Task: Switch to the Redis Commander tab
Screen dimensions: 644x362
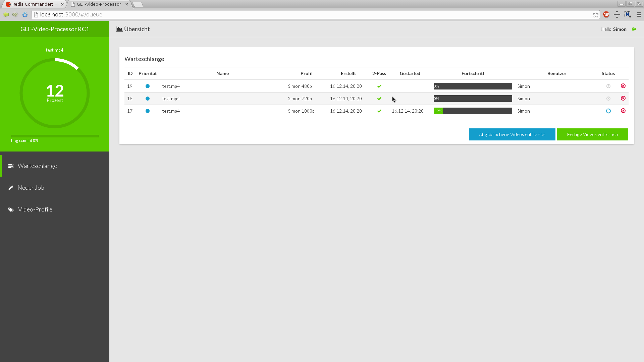Action: (34, 4)
